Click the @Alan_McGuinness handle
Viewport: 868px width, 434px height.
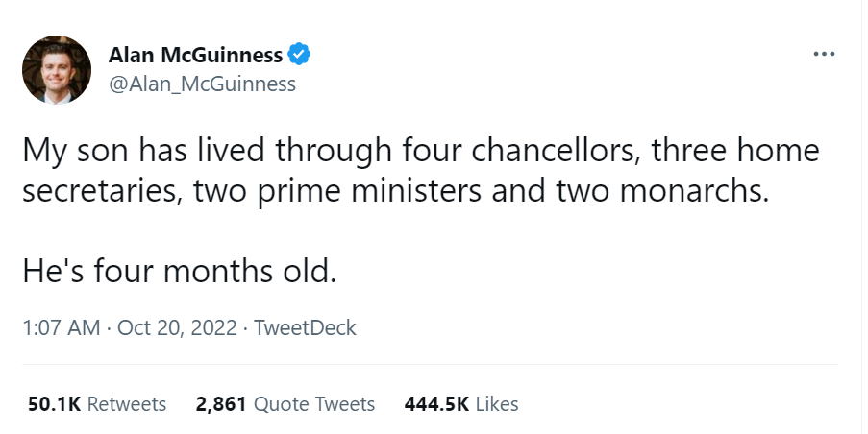pyautogui.click(x=202, y=84)
